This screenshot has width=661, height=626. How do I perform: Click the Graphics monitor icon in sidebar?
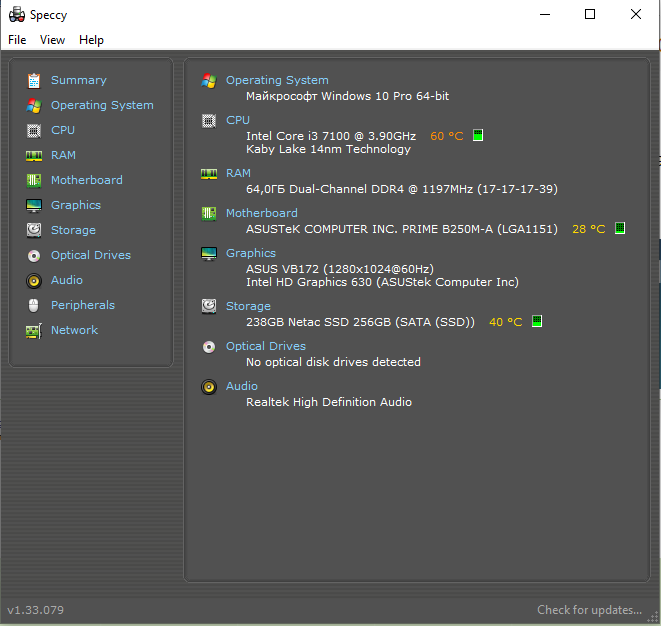coord(34,205)
